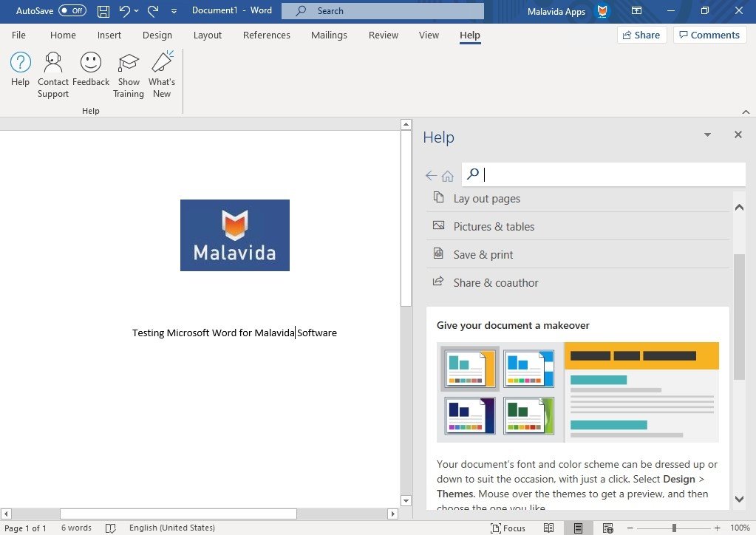Click the makeover themes illustration
756x535 pixels.
pyautogui.click(x=578, y=392)
